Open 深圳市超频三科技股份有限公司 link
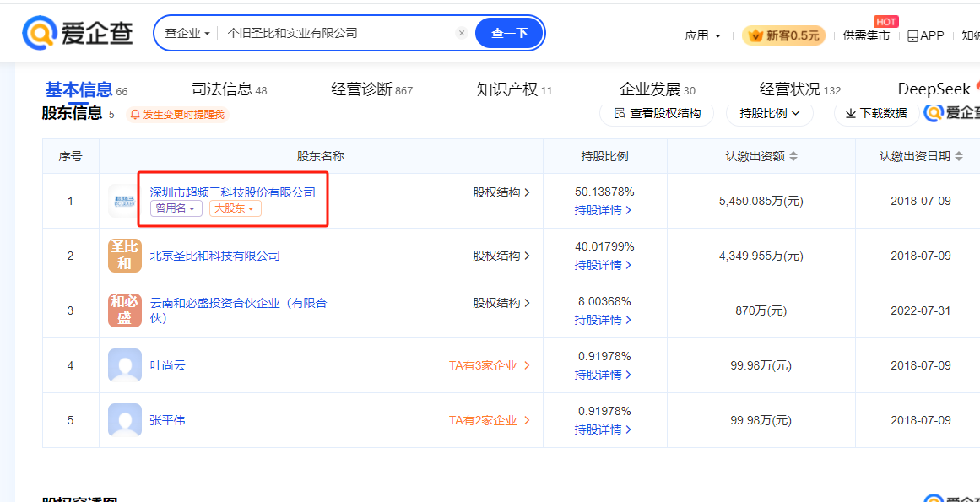Screen dimensions: 980x502 (232, 192)
